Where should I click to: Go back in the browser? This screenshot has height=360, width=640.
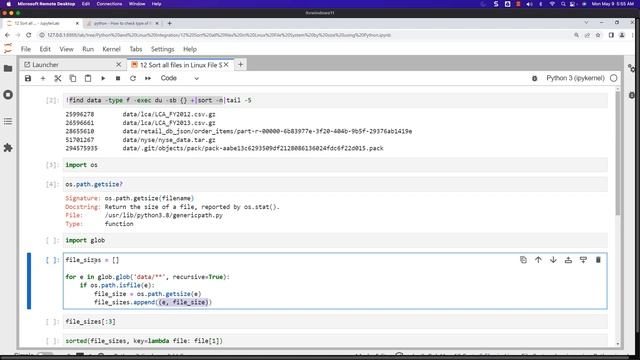click(7, 35)
